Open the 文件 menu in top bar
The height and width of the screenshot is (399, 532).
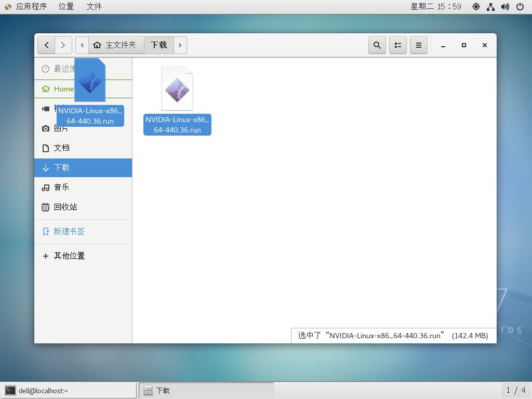[94, 6]
